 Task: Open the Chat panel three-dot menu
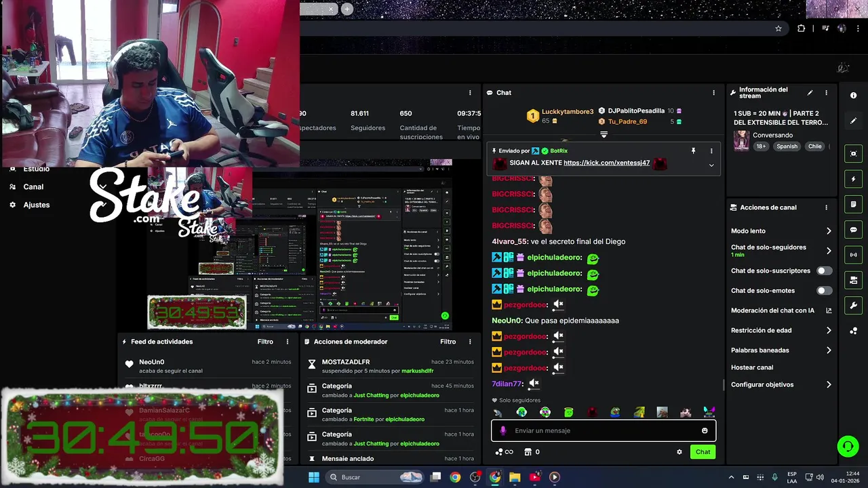tap(713, 93)
